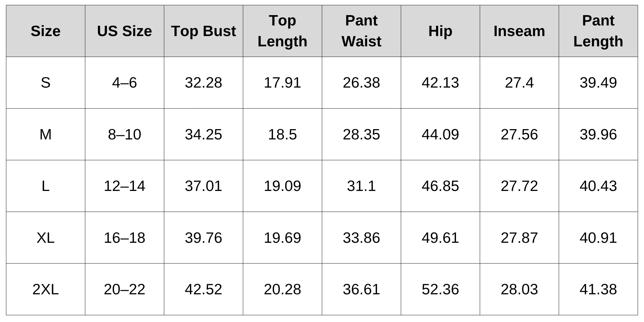644x322 pixels.
Task: Select the M size row label
Action: (45, 134)
